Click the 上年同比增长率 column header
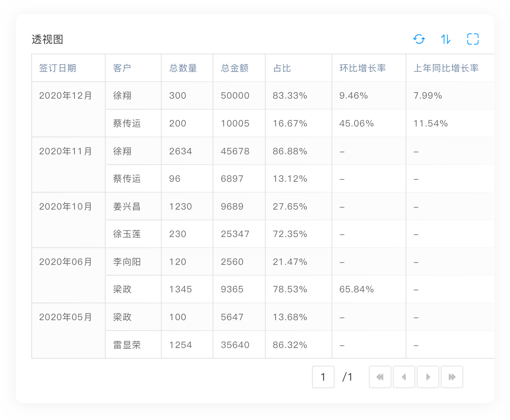Screen dimensions: 510x420 [x=446, y=68]
